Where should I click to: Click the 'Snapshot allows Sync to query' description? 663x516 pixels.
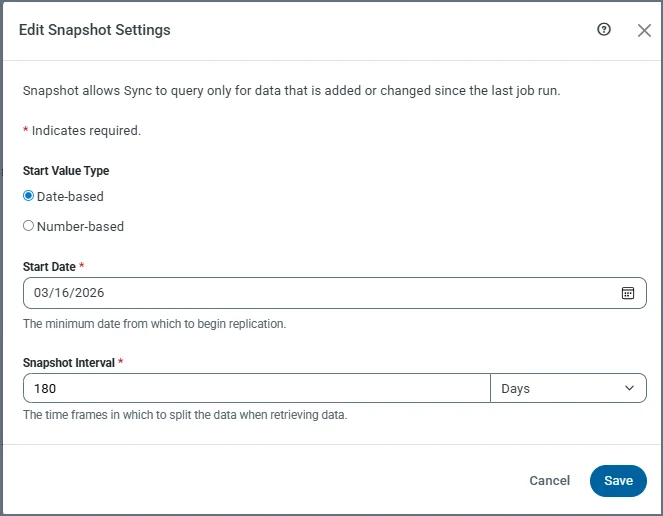click(x=291, y=91)
